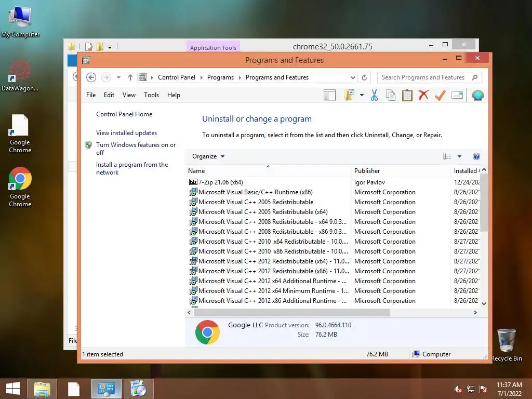Open File Explorer from the taskbar
The width and height of the screenshot is (532, 399).
[42, 389]
